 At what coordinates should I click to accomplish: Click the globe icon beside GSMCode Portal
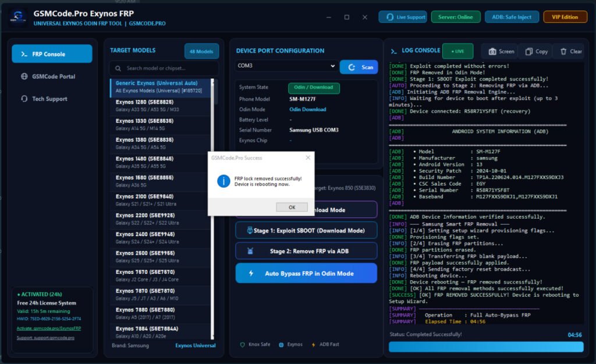[x=24, y=76]
